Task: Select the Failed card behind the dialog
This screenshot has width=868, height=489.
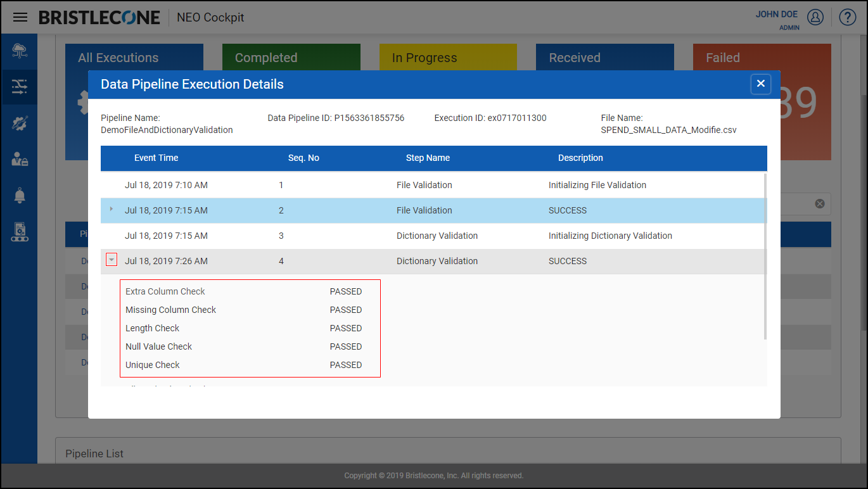Action: 762,57
